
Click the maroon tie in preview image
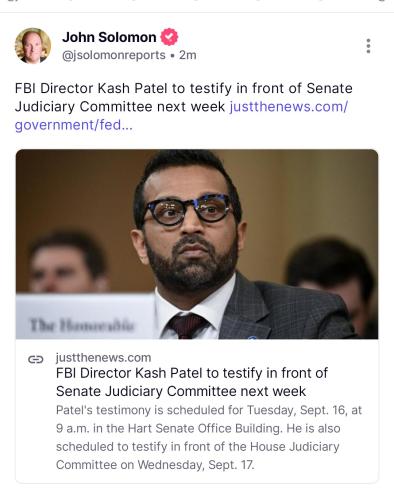187,325
